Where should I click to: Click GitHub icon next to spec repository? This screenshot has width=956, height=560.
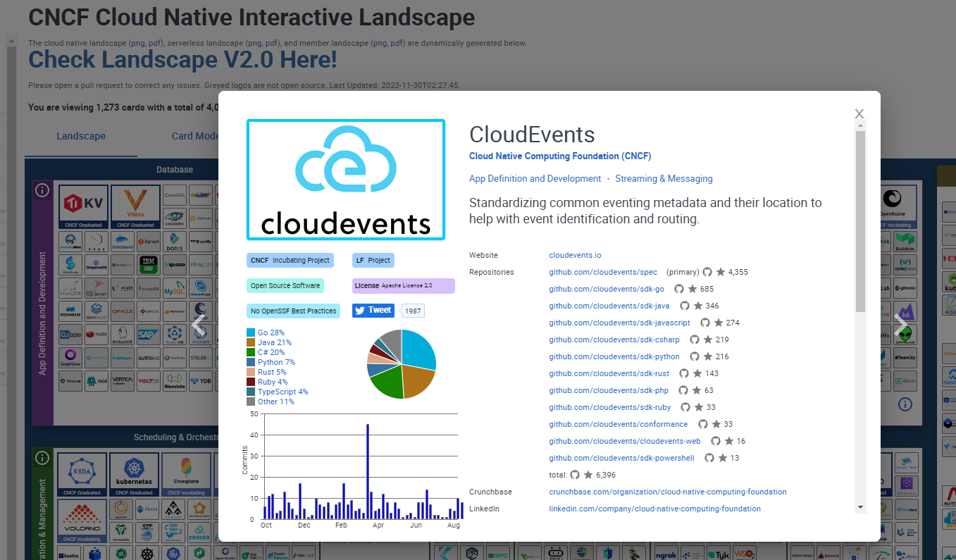(x=707, y=272)
